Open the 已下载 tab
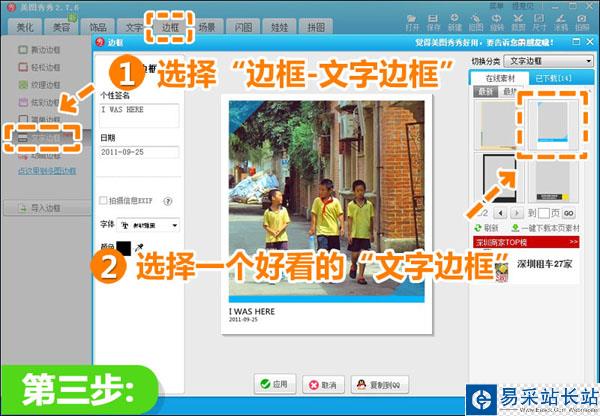 point(553,78)
